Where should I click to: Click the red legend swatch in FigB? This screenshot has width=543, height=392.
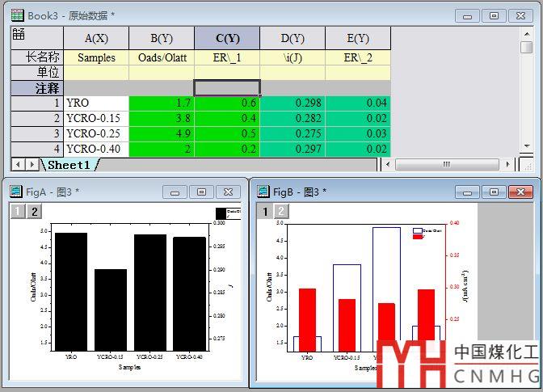click(x=418, y=237)
